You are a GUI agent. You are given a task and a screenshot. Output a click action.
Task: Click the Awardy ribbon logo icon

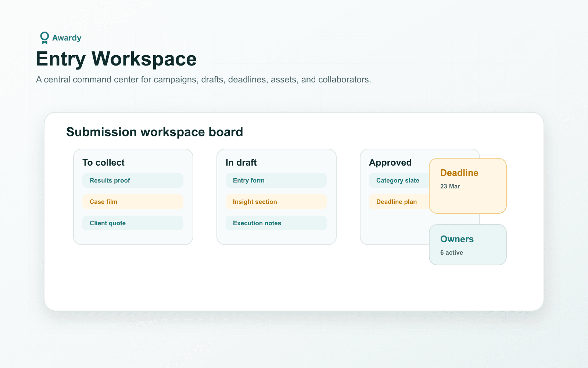click(x=44, y=38)
